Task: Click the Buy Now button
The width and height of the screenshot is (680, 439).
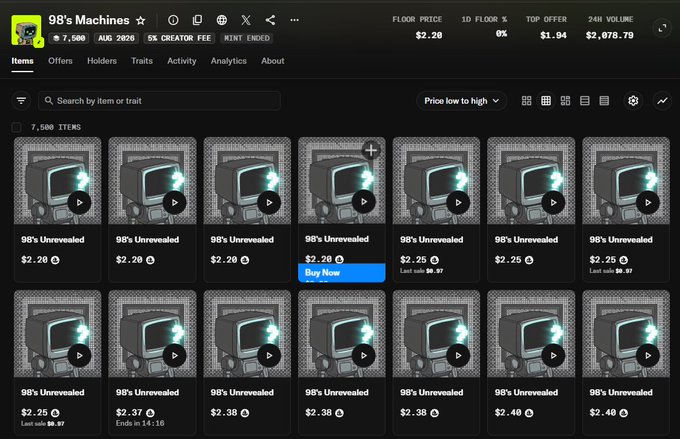Action: click(x=342, y=273)
